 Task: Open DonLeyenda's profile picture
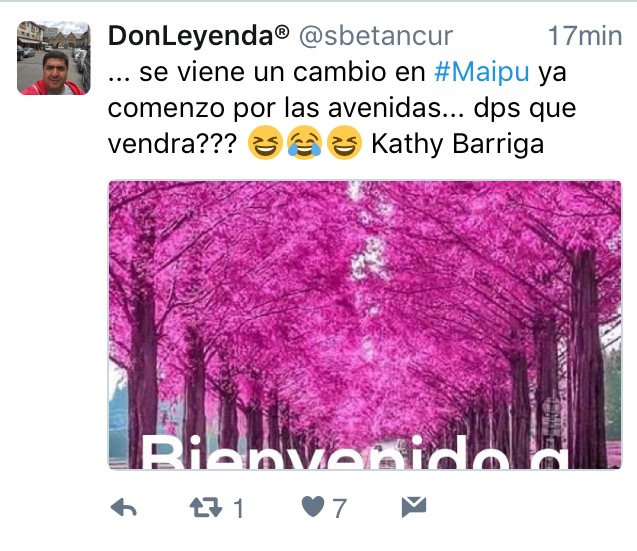54,58
